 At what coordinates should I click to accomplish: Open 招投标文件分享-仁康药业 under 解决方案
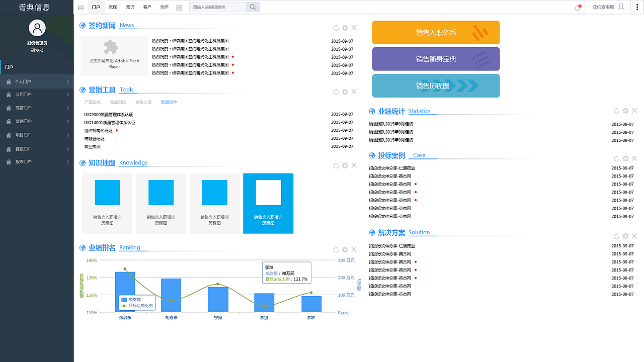[x=392, y=246]
